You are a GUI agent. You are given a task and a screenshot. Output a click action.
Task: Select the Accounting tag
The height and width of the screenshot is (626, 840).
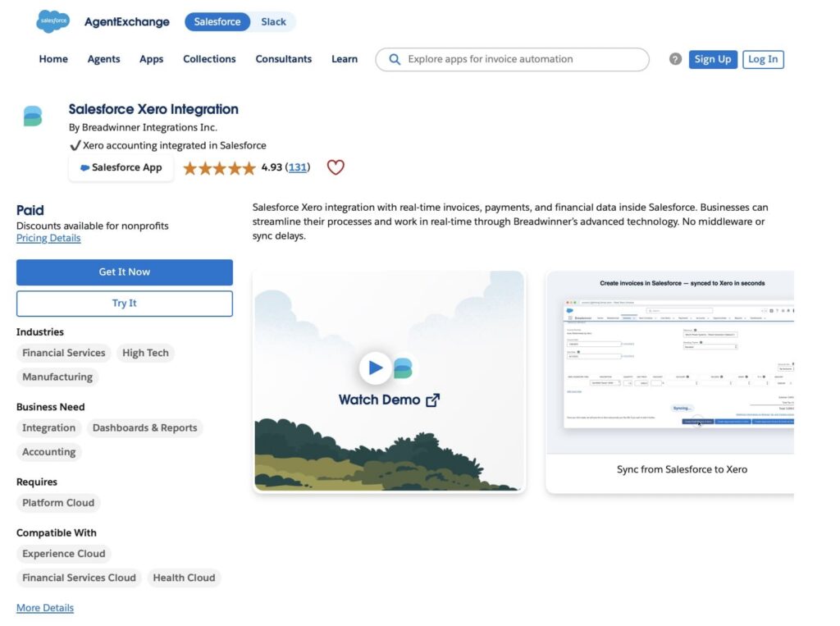[48, 452]
